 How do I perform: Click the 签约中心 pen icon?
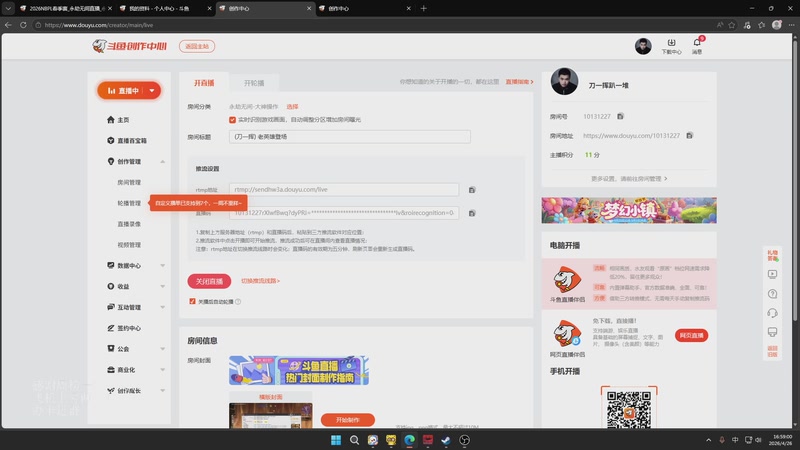pos(111,328)
